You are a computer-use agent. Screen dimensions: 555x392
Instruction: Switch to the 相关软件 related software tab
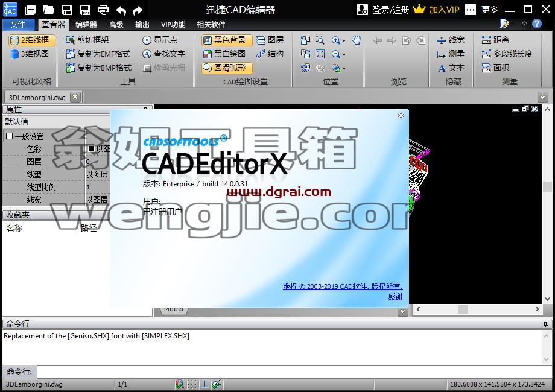(x=211, y=24)
